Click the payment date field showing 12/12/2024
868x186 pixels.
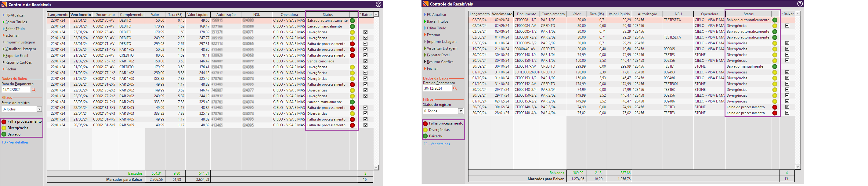[x=16, y=90]
